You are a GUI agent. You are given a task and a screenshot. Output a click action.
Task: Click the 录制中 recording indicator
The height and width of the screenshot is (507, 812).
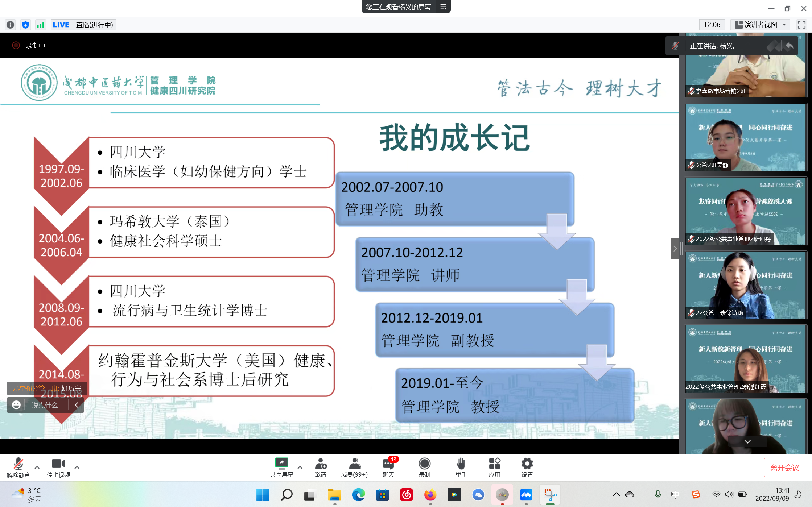pos(29,45)
